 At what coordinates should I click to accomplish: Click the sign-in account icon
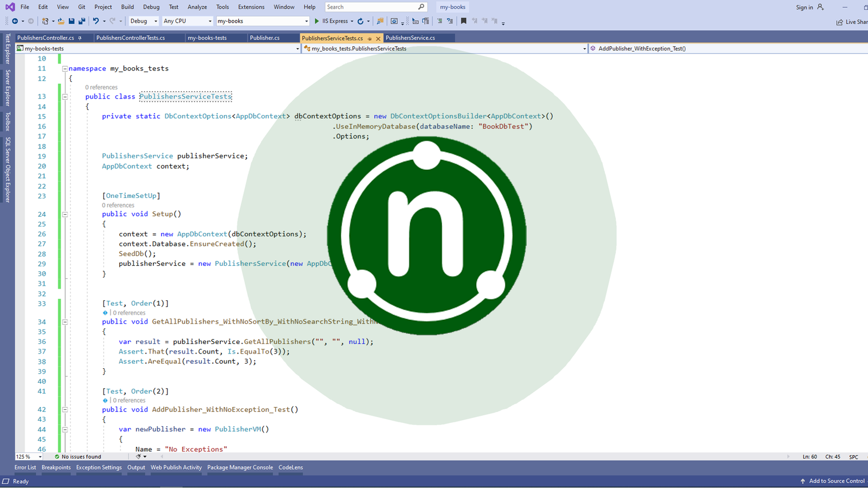[x=820, y=7]
